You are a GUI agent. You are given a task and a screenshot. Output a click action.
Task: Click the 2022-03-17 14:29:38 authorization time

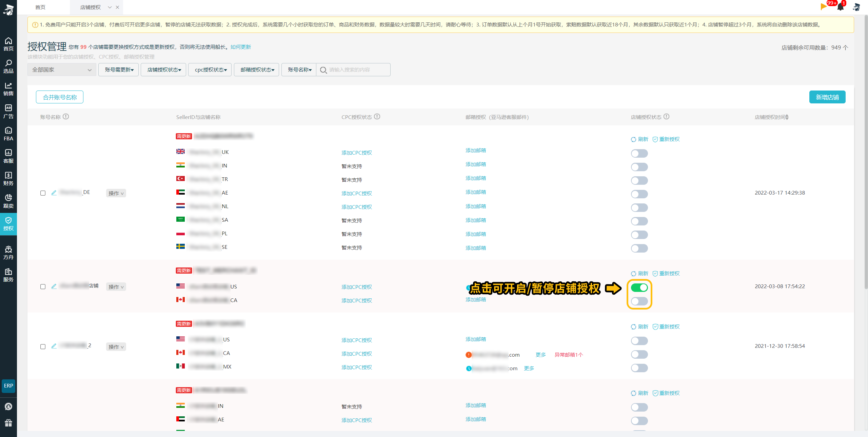click(780, 193)
